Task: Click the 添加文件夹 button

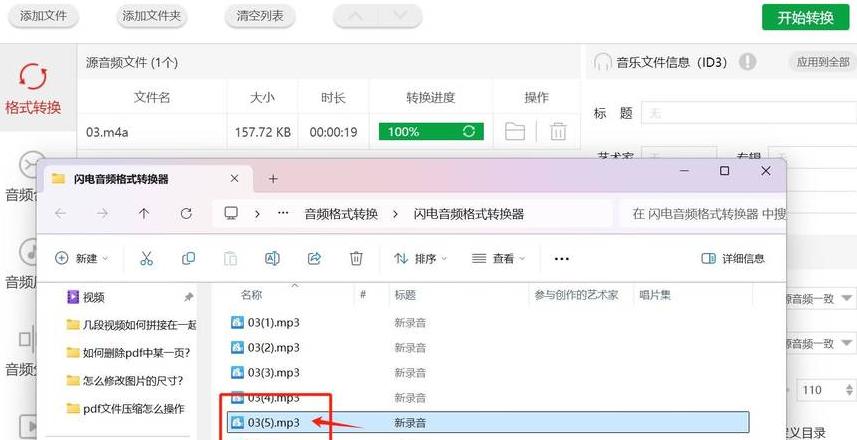Action: pyautogui.click(x=151, y=16)
